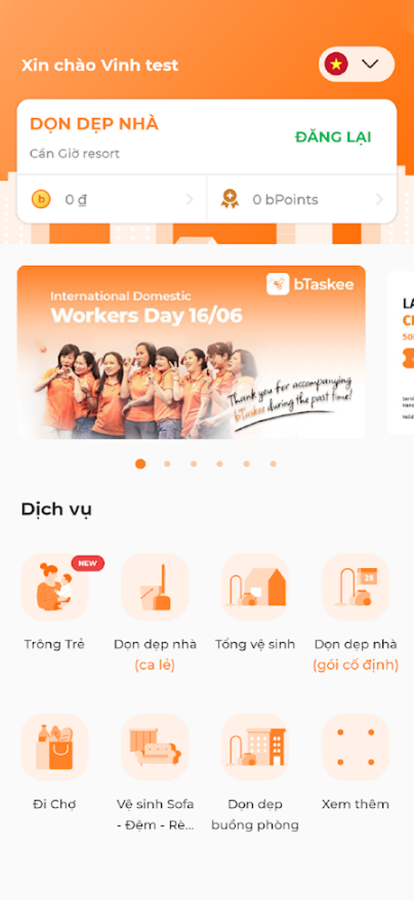Tap the Xem thêm four-dots icon
This screenshot has height=900, width=414.
355,747
